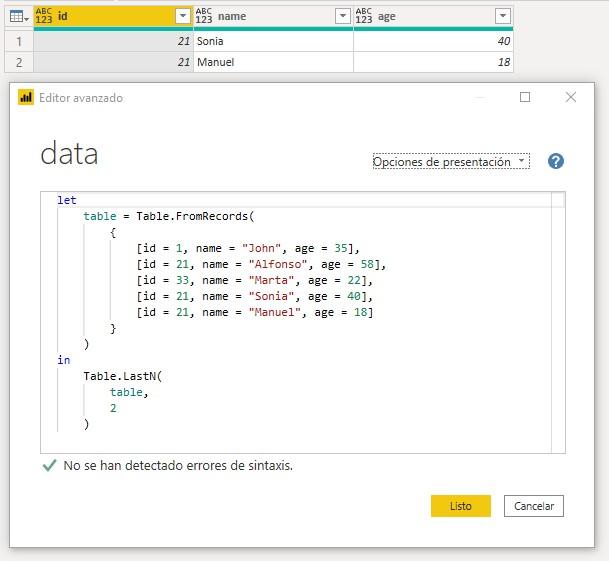Click the age column data type icon
Screen dimensions: 609x561
click(x=364, y=16)
